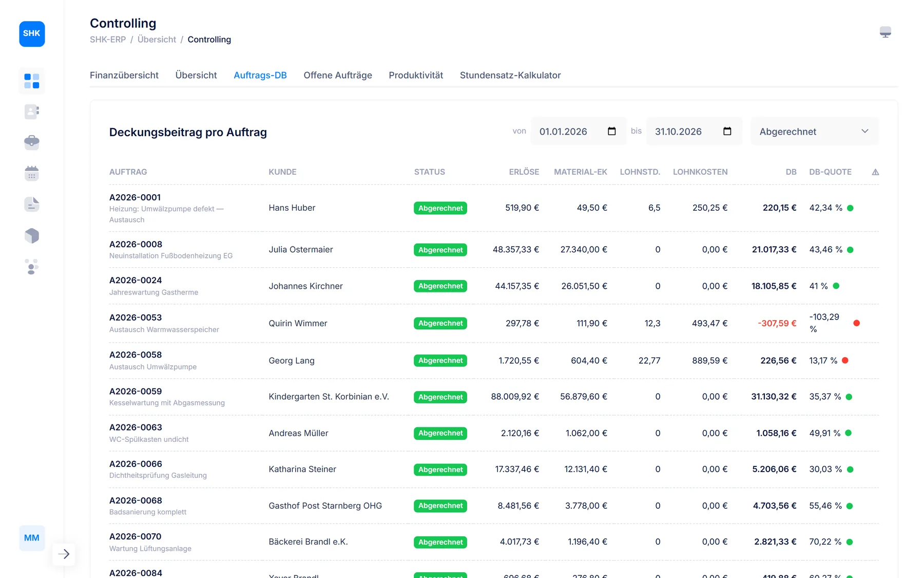Open the briefcase orders icon in sidebar

pyautogui.click(x=32, y=142)
